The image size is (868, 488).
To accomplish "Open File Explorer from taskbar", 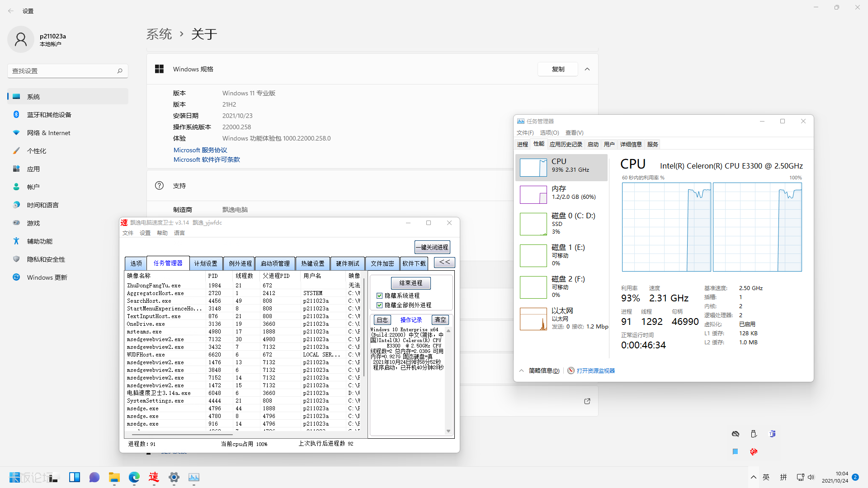I will pos(114,477).
